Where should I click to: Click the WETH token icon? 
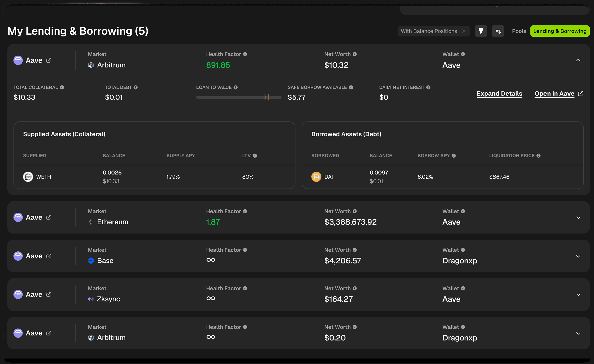tap(28, 177)
